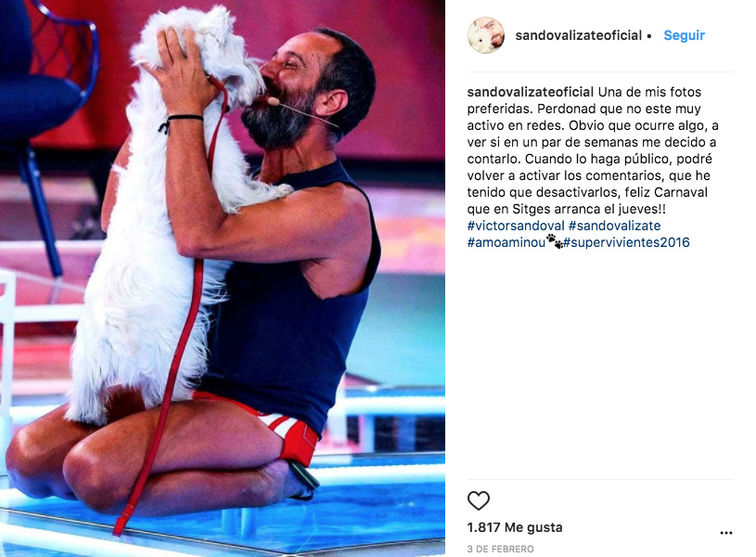Screen dimensions: 756x557
Task: Click the main photo of man and dog
Action: pyautogui.click(x=223, y=278)
